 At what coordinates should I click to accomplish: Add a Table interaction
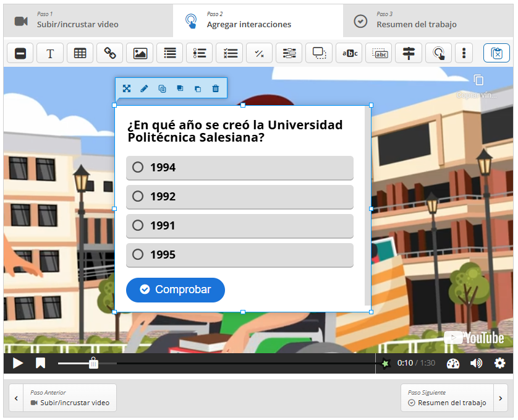click(80, 54)
